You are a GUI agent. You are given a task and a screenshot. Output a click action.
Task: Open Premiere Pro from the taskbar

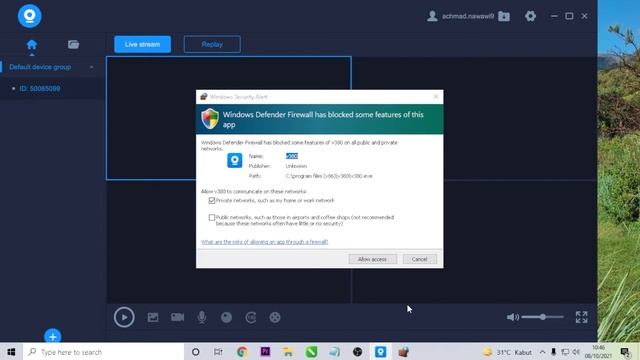265,352
